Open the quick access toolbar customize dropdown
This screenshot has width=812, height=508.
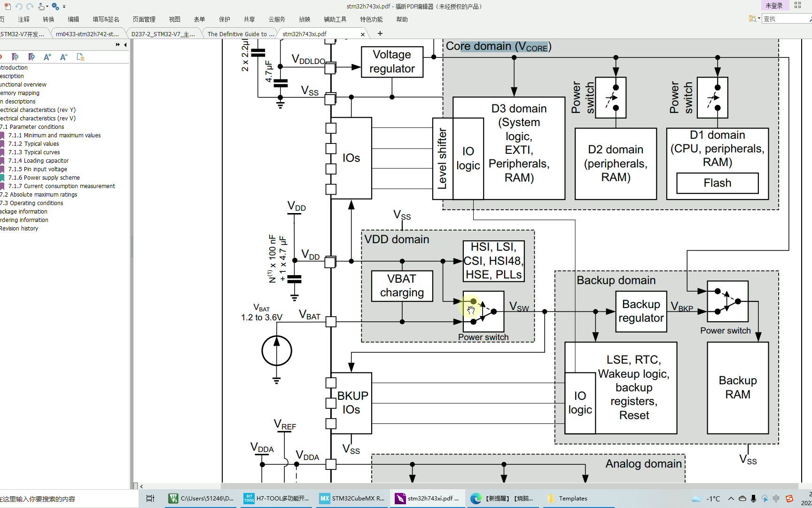[x=64, y=7]
